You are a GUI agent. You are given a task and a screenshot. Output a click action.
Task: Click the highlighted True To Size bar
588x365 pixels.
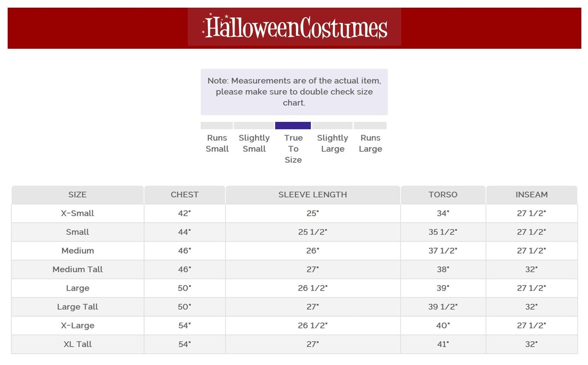(x=293, y=125)
